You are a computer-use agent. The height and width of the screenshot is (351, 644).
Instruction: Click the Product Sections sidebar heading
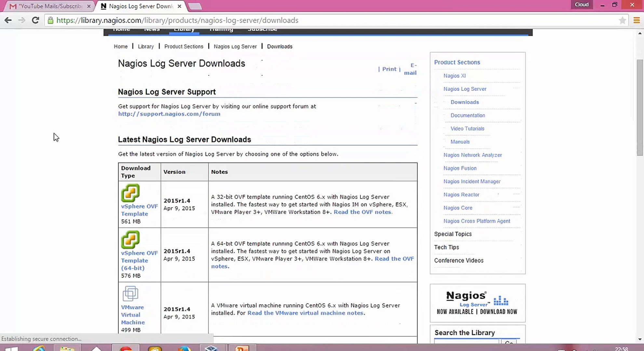coord(457,62)
